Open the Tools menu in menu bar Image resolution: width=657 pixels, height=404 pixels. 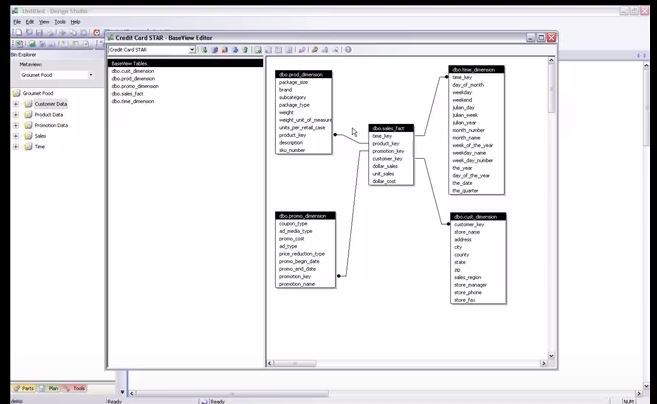click(60, 21)
